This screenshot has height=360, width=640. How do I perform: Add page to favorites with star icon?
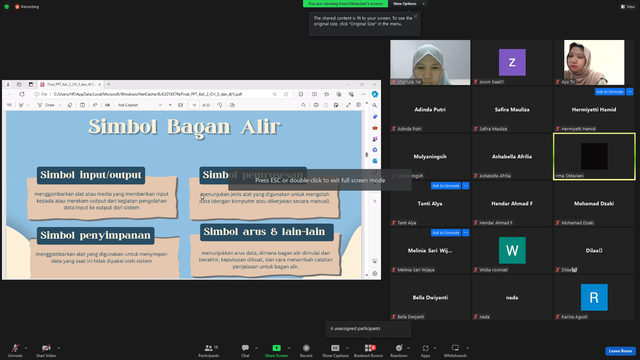pyautogui.click(x=286, y=94)
